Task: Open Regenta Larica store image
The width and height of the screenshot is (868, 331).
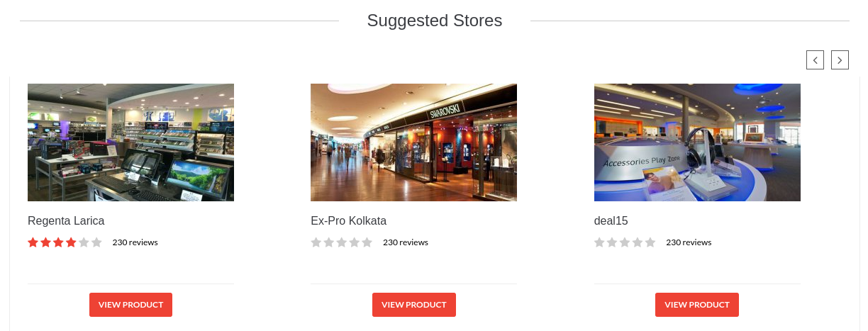Action: pyautogui.click(x=130, y=142)
